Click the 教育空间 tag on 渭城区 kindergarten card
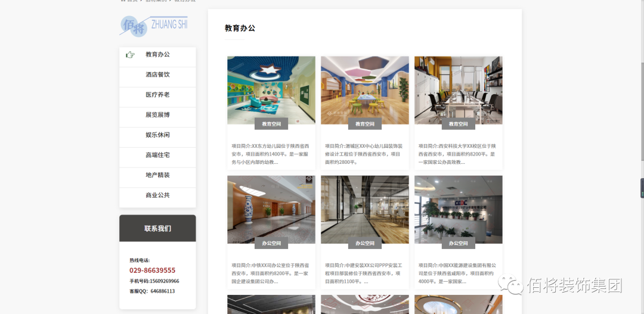644x314 pixels. pyautogui.click(x=365, y=124)
